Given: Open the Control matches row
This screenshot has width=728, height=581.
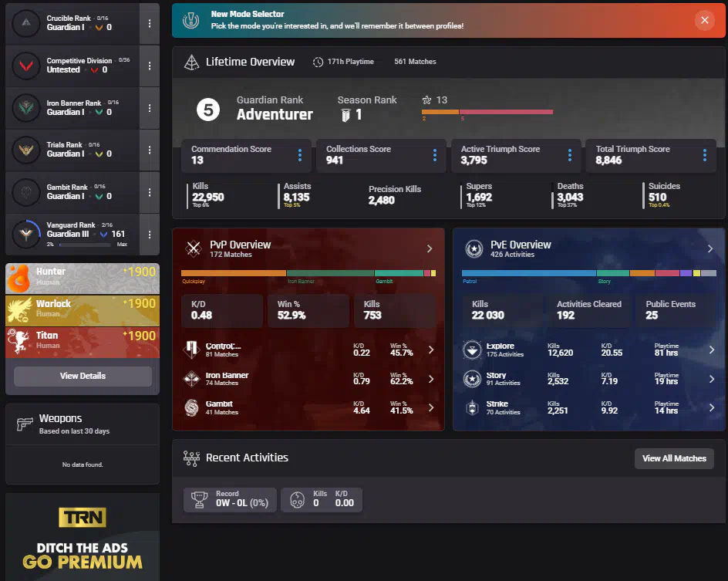Looking at the screenshot, I should 308,350.
